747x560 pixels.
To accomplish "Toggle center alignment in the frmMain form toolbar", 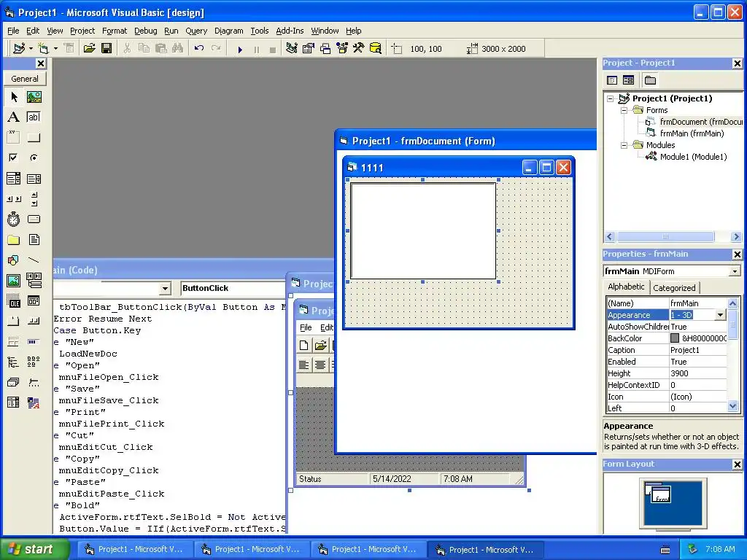I will coord(321,365).
